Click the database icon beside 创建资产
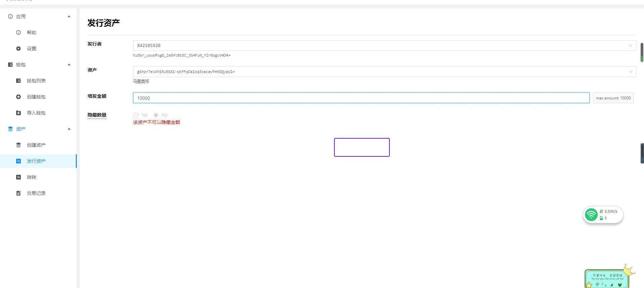Image resolution: width=644 pixels, height=288 pixels. tap(18, 145)
